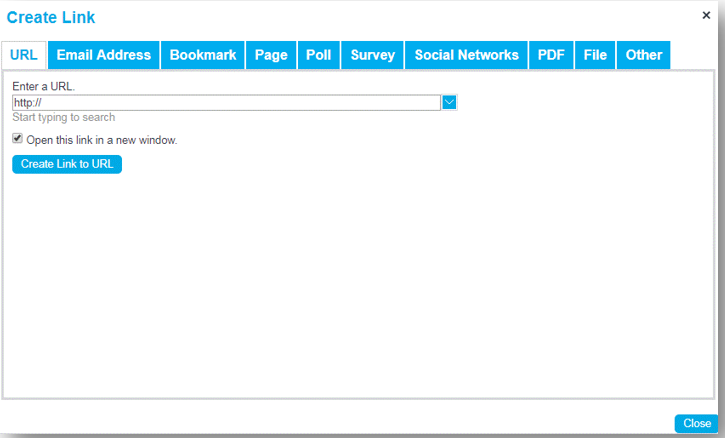Open the File tab
Screen dimensions: 725x438
click(x=595, y=55)
